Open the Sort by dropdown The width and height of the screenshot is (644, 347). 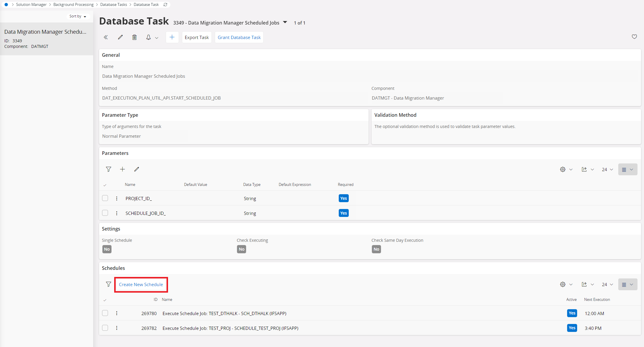(x=78, y=16)
